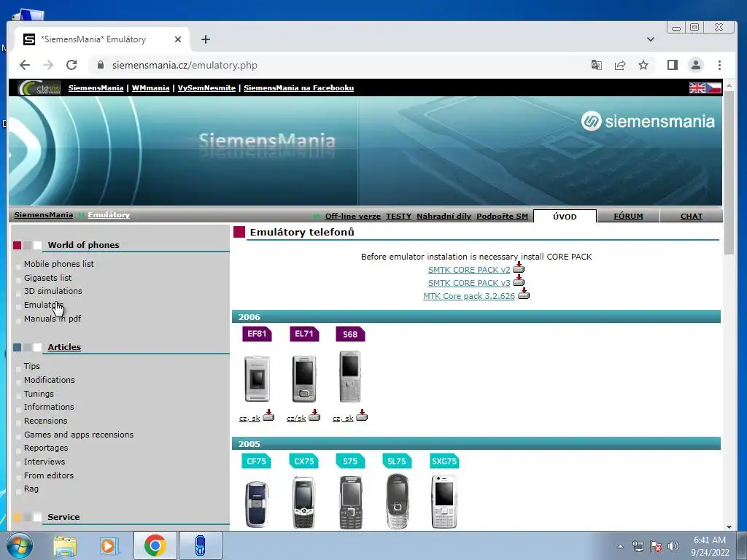Viewport: 747px width, 560px height.
Task: Download icon next to SMTK CORE PACK v3
Action: tap(519, 281)
